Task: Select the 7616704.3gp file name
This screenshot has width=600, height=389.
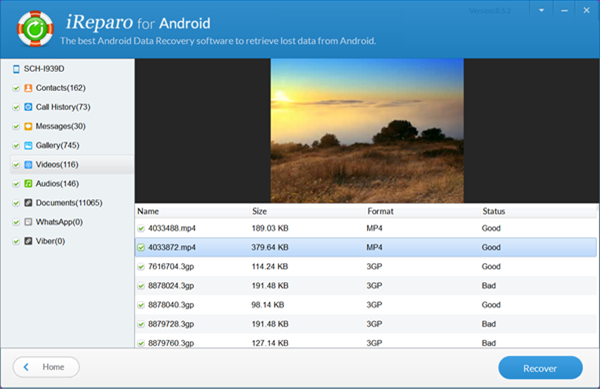Action: click(171, 267)
